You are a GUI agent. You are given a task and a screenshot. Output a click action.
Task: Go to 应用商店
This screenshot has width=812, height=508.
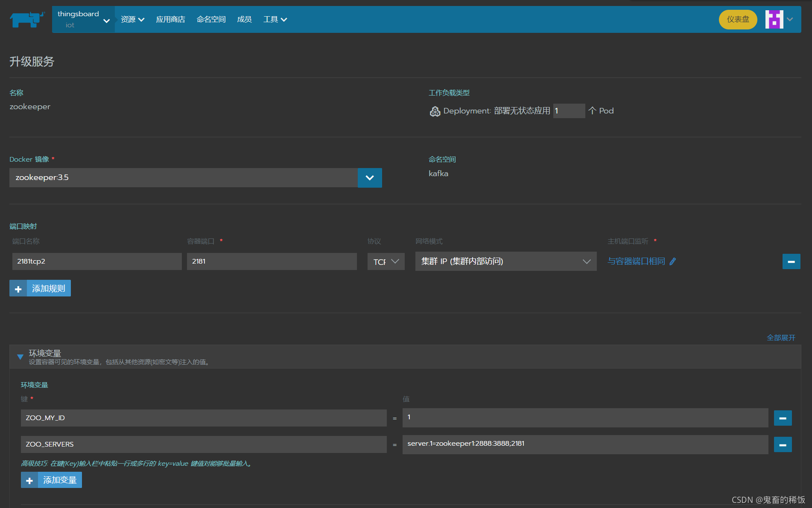point(170,20)
